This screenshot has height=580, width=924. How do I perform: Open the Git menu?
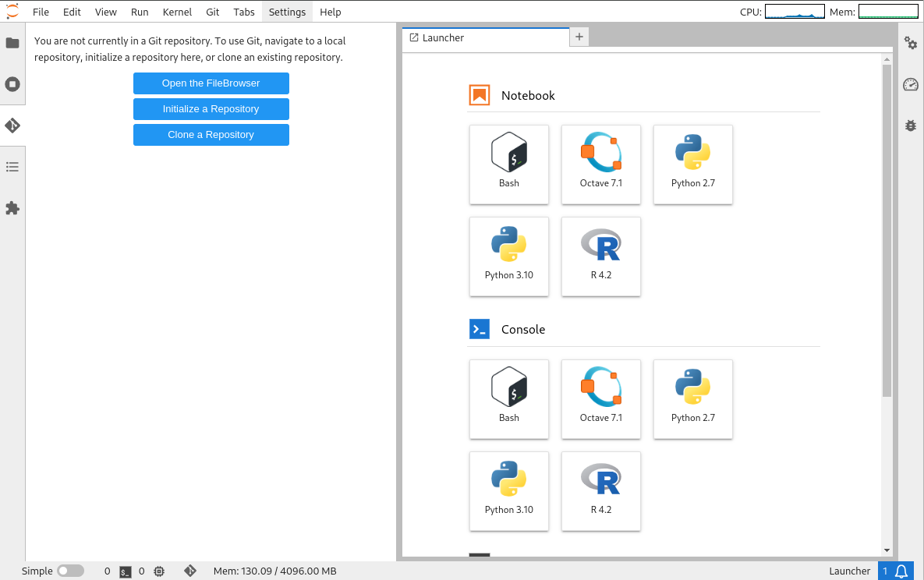point(213,12)
